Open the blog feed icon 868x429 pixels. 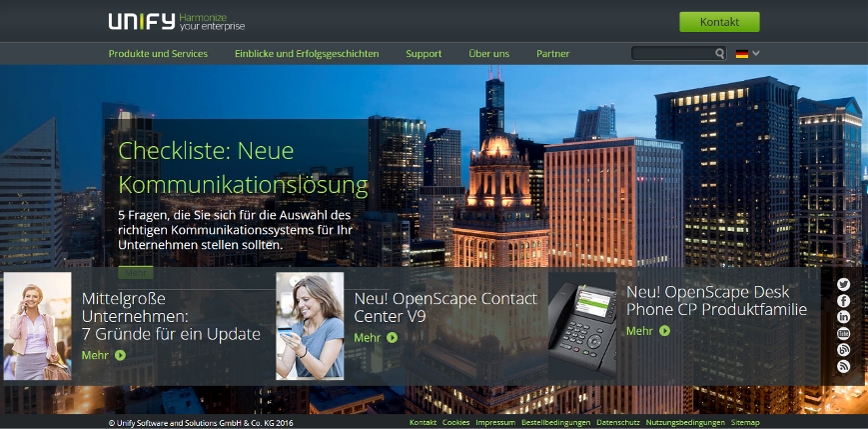tap(843, 349)
